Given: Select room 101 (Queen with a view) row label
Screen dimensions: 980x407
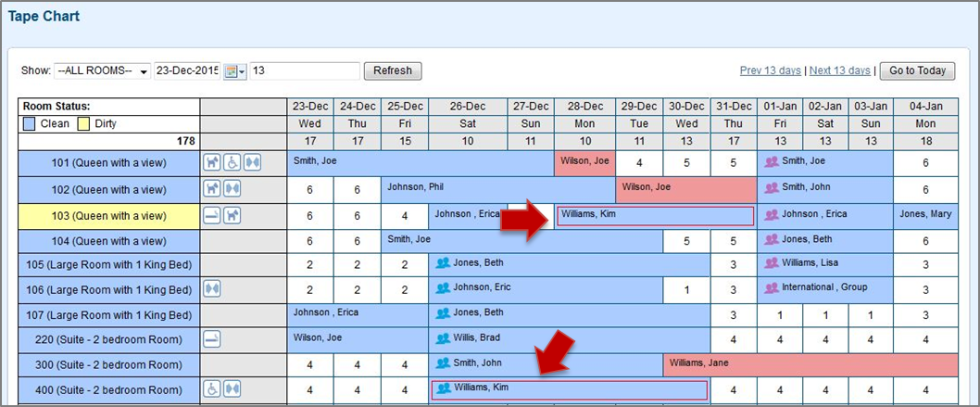Looking at the screenshot, I should click(109, 163).
